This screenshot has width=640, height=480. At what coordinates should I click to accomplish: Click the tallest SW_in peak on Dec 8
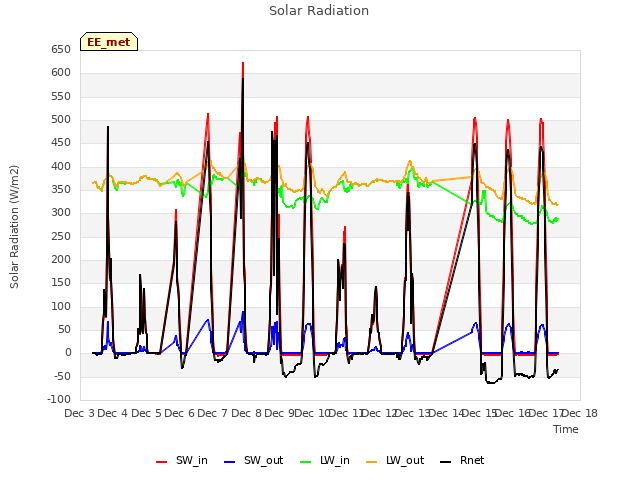(243, 63)
